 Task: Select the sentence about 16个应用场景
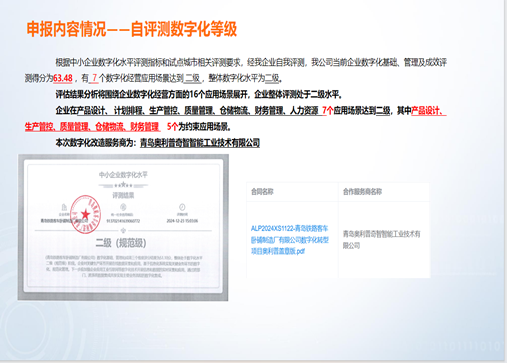[199, 95]
